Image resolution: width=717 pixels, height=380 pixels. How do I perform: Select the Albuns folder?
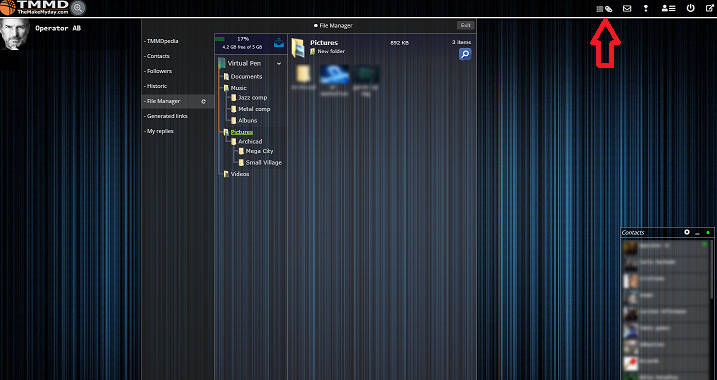pos(247,121)
